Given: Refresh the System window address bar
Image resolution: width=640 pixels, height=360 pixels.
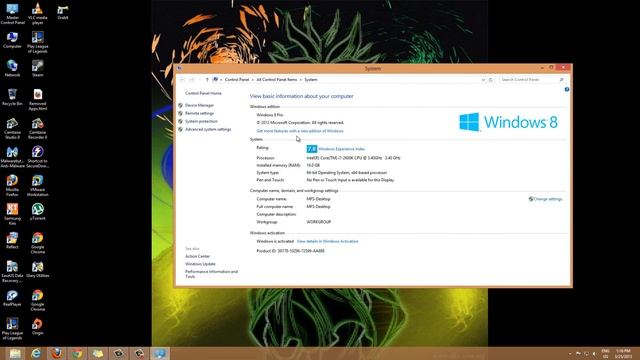Looking at the screenshot, I should [x=491, y=80].
